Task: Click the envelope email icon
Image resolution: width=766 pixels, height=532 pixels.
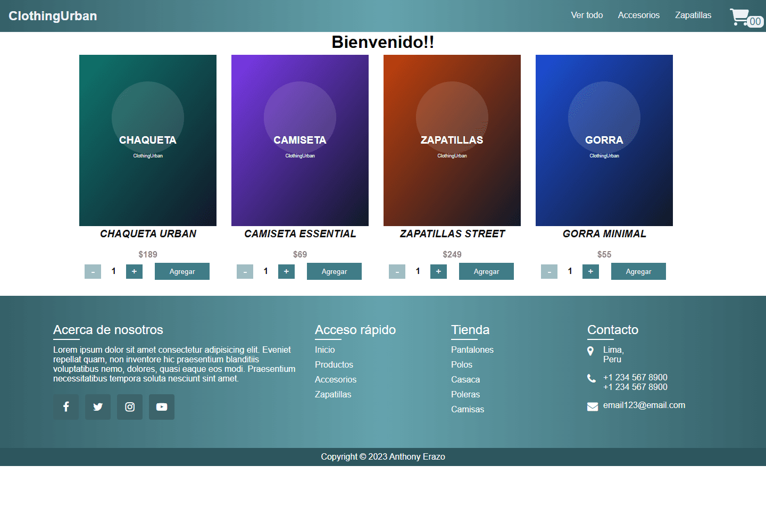Action: (x=593, y=407)
